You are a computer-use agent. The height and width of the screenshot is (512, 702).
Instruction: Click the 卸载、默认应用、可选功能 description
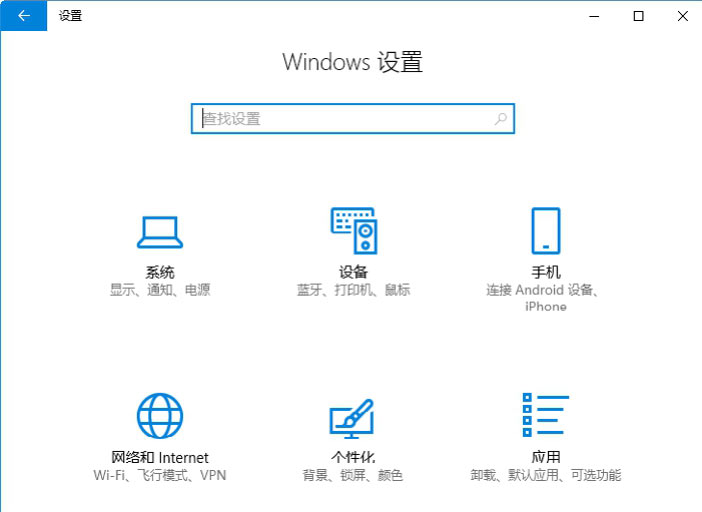(x=546, y=475)
